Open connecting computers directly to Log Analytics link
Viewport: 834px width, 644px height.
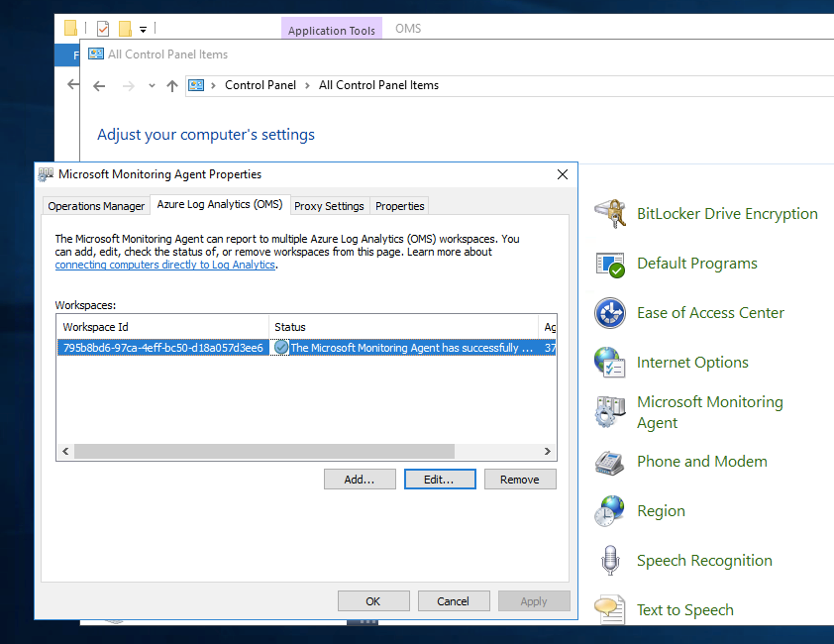(164, 265)
